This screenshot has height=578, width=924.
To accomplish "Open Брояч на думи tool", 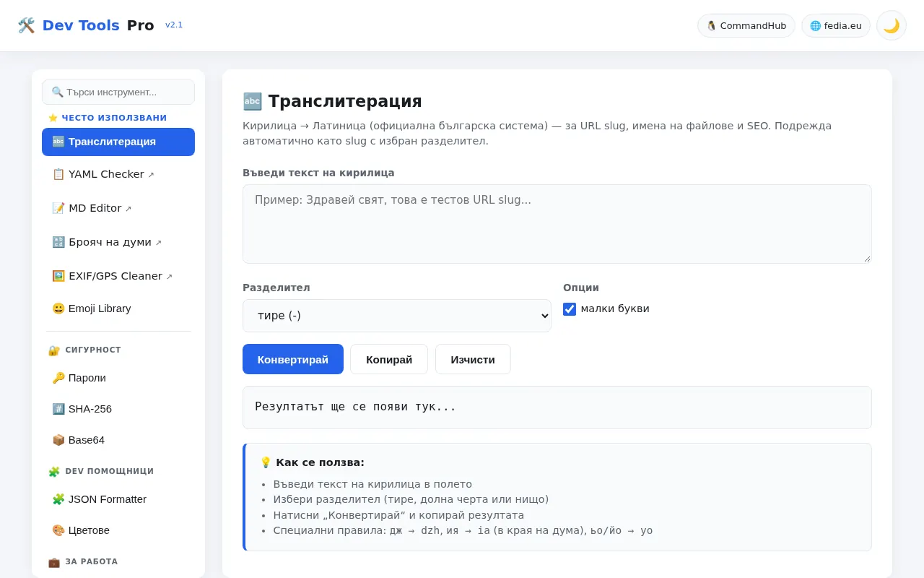I will point(118,242).
